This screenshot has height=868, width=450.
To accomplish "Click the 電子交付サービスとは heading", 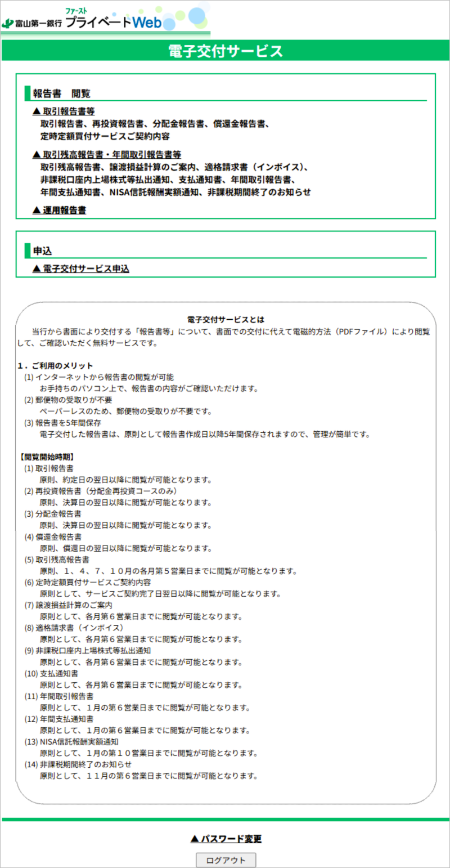I will click(226, 319).
